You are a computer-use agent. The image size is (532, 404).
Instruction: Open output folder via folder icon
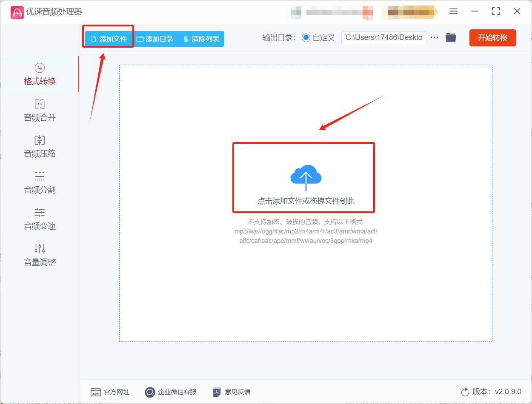click(x=451, y=37)
